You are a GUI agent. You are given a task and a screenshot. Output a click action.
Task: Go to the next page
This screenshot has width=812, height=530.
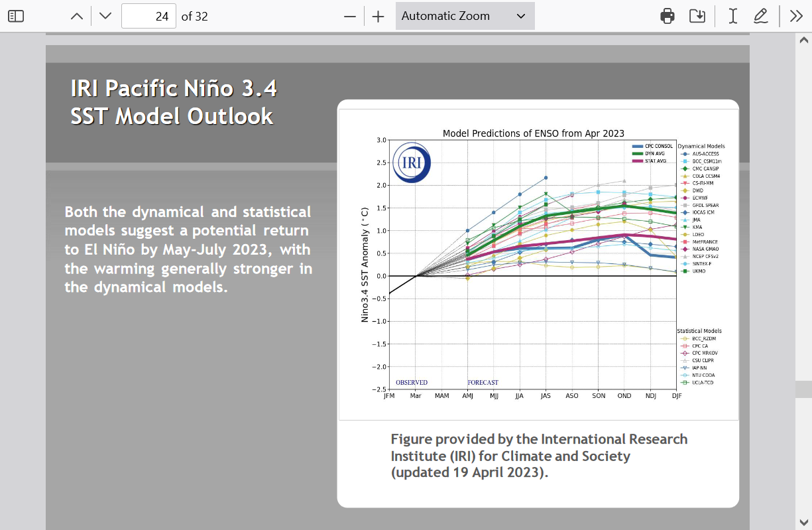(x=105, y=16)
